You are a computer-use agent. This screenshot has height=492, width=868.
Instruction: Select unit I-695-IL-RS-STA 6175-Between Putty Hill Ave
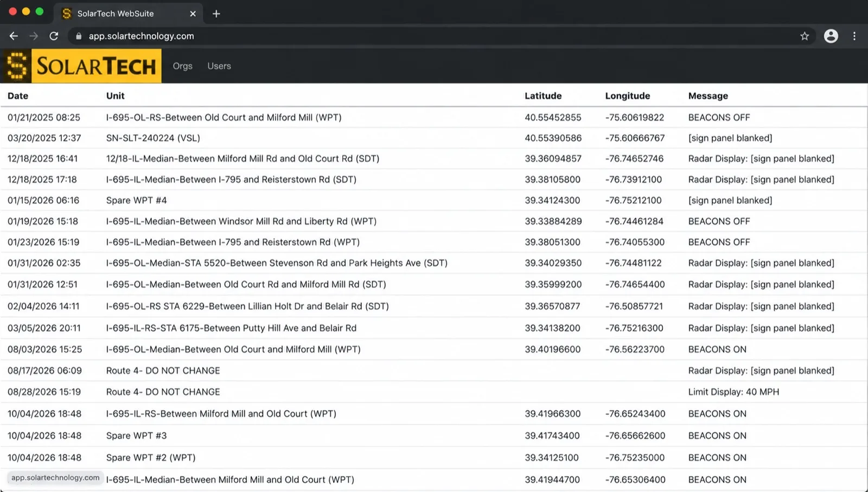[231, 328]
